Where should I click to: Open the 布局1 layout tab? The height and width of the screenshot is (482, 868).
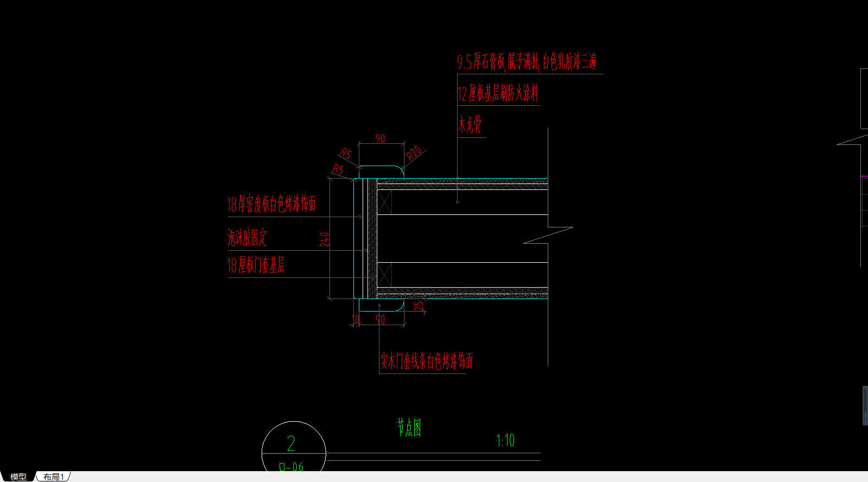[x=54, y=477]
